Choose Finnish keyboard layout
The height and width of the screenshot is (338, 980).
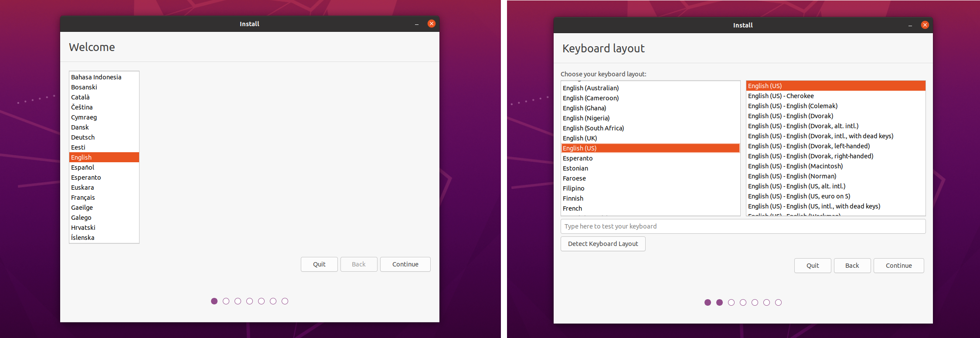650,198
